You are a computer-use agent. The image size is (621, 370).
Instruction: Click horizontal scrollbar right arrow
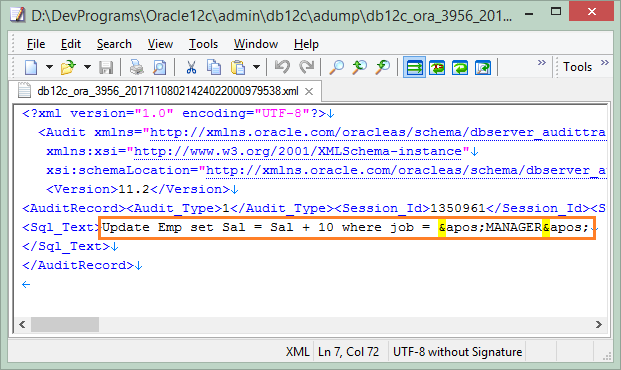(x=599, y=325)
